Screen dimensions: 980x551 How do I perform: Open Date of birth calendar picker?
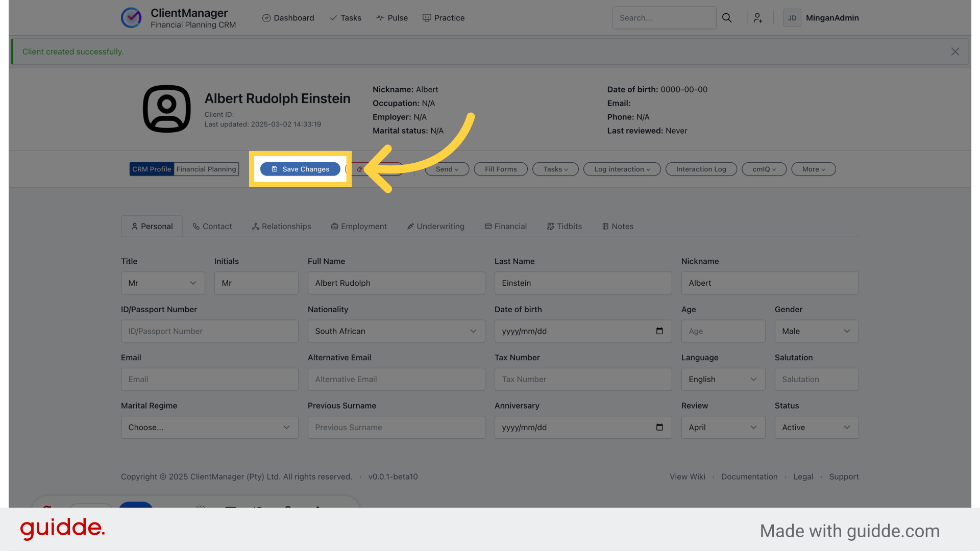659,331
